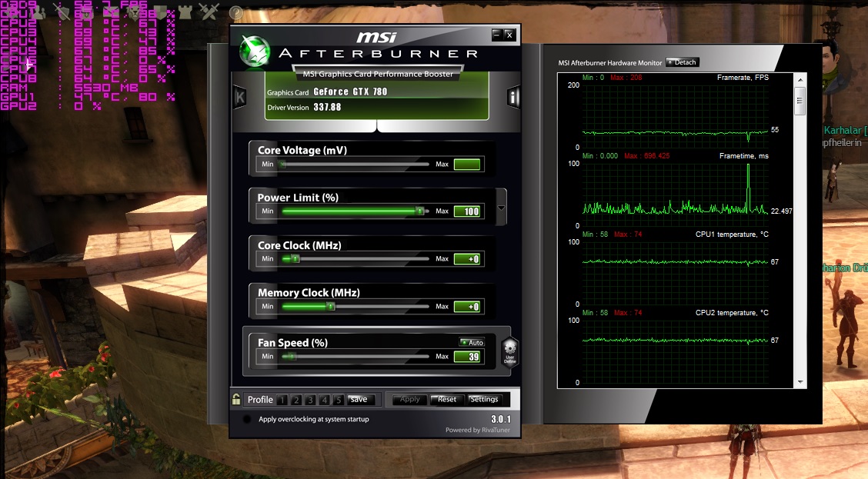Click the Power Limit value field showing 100
This screenshot has height=479, width=868.
point(467,211)
